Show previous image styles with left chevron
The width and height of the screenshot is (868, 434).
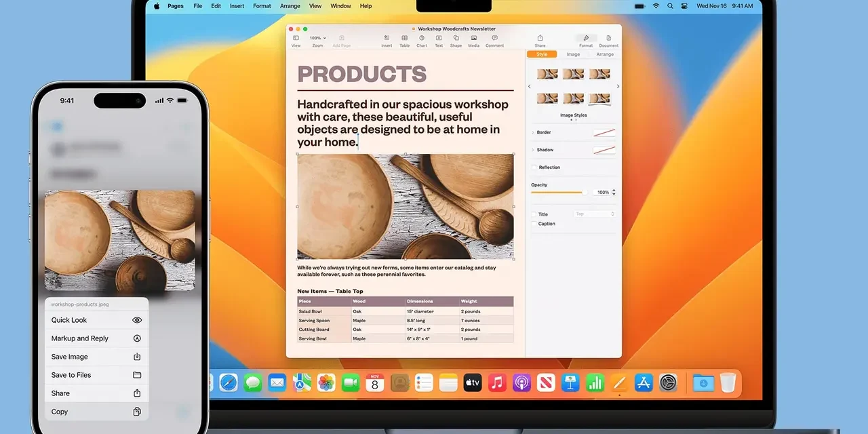530,87
